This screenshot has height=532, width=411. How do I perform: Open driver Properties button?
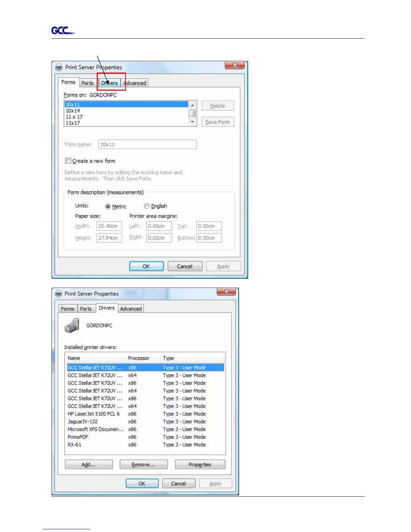[x=200, y=464]
